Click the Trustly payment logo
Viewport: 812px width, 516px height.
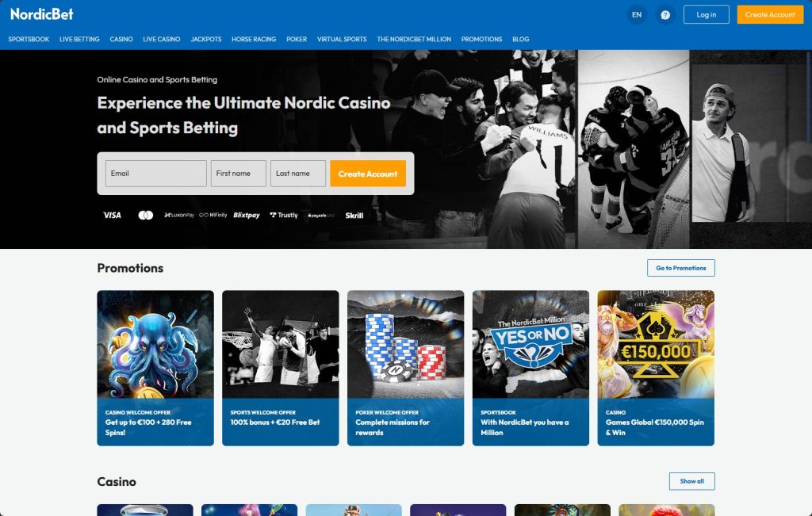[x=284, y=216]
